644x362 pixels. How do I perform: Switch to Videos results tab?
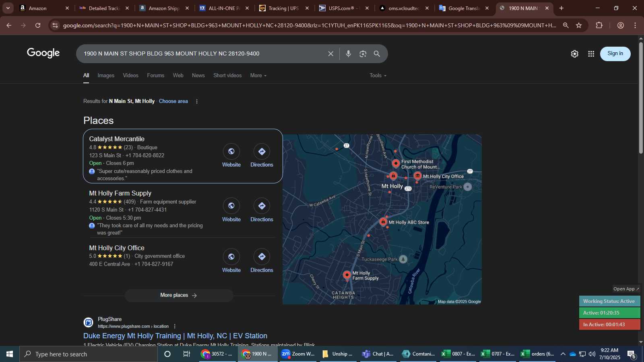(130, 76)
